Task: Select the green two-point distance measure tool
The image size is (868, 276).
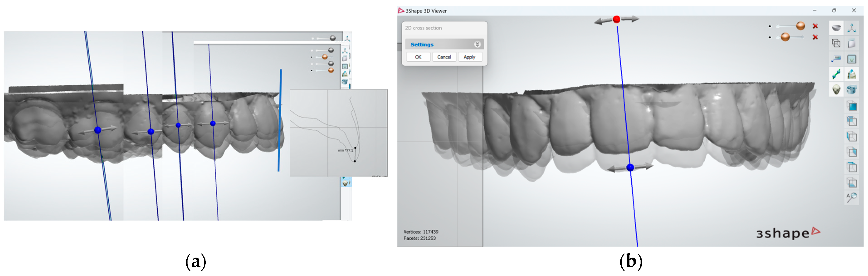Action: coord(836,74)
